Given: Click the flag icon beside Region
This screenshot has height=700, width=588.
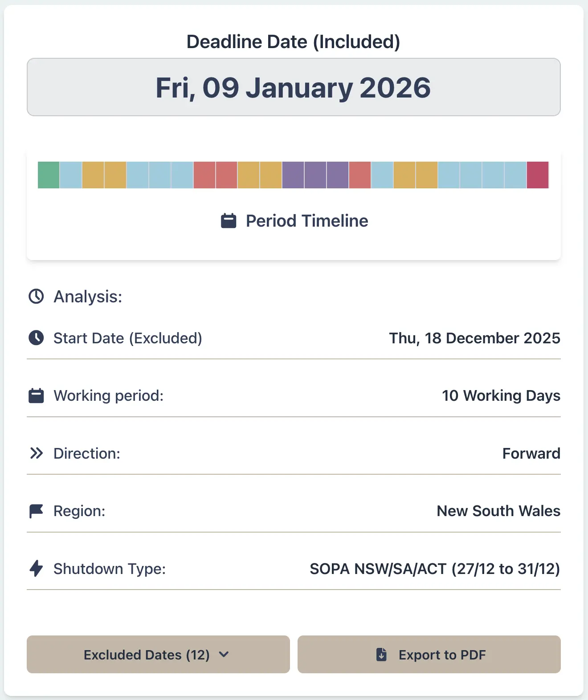Looking at the screenshot, I should click(37, 511).
